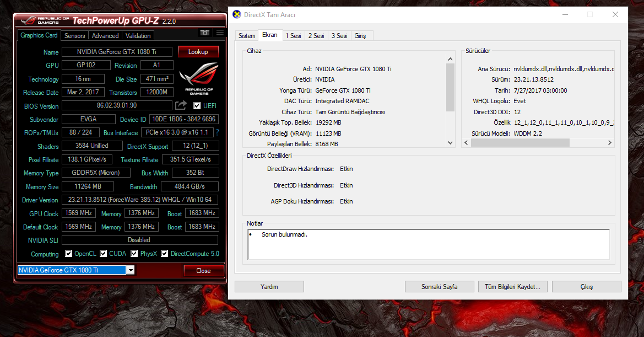The image size is (644, 337).
Task: Click the GP102 GPU field
Action: (86, 65)
